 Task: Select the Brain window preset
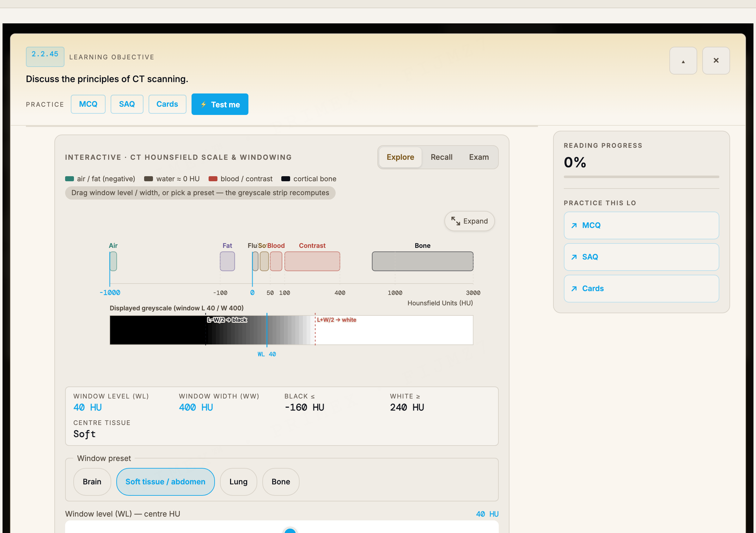pyautogui.click(x=92, y=482)
